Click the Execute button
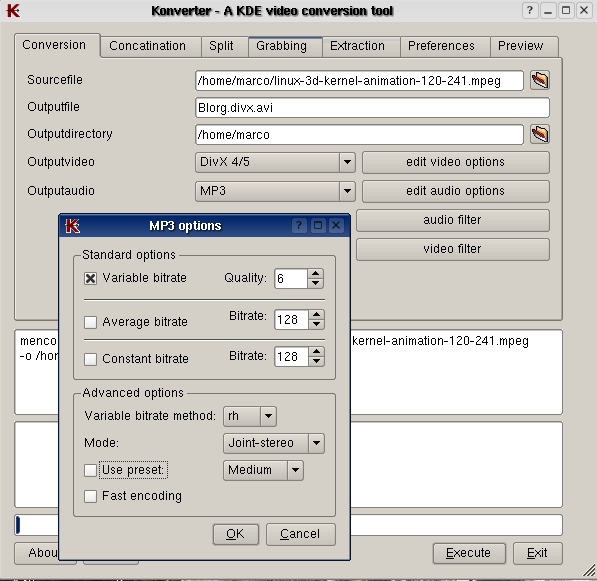 point(469,553)
